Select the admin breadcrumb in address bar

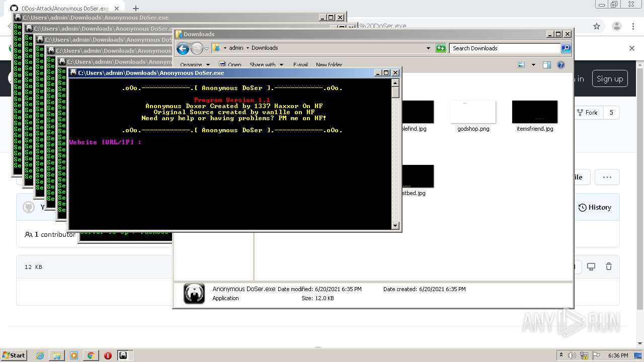click(x=236, y=48)
